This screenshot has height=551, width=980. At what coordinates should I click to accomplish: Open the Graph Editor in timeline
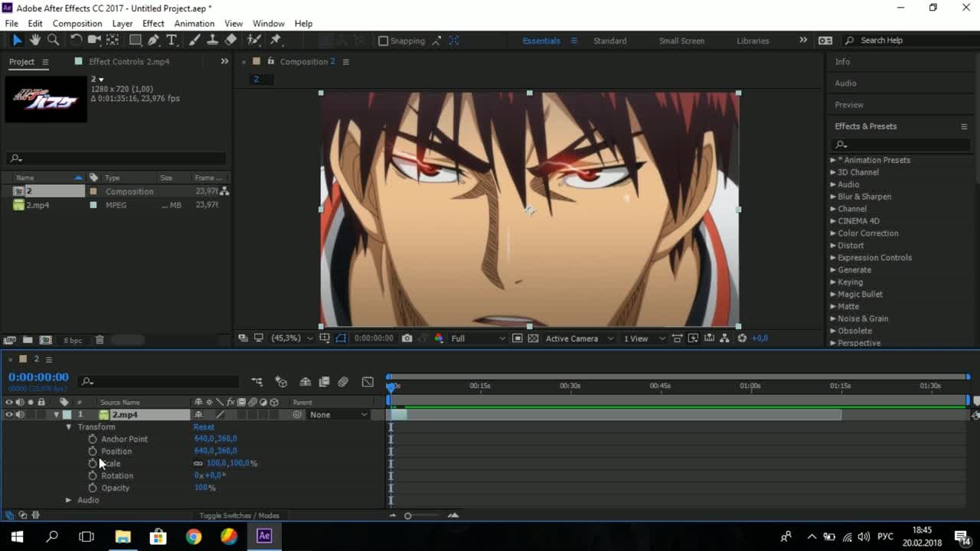[x=367, y=381]
